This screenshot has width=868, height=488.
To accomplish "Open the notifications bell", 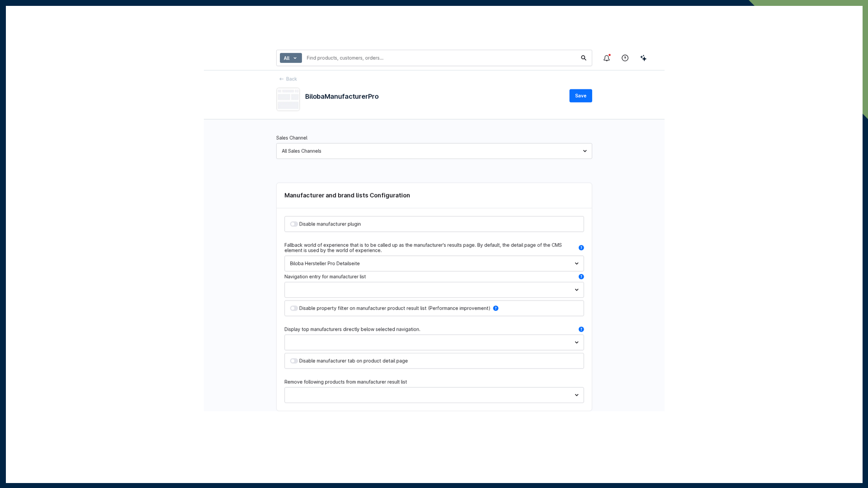I will (x=607, y=58).
